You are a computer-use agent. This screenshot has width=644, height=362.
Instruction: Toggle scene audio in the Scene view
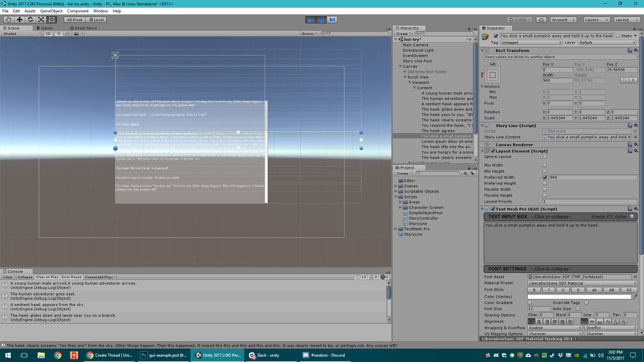click(x=68, y=34)
